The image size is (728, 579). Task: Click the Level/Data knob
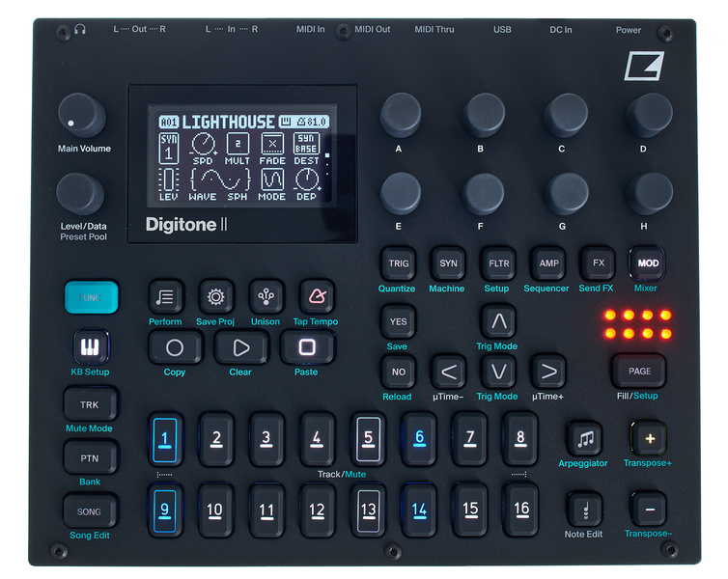(x=80, y=194)
